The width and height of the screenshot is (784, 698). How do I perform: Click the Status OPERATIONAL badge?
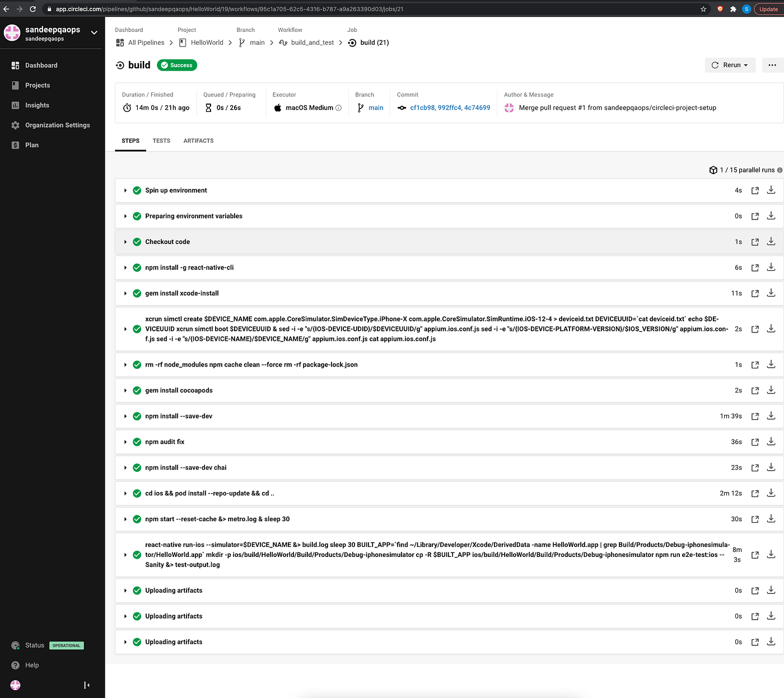coord(67,645)
